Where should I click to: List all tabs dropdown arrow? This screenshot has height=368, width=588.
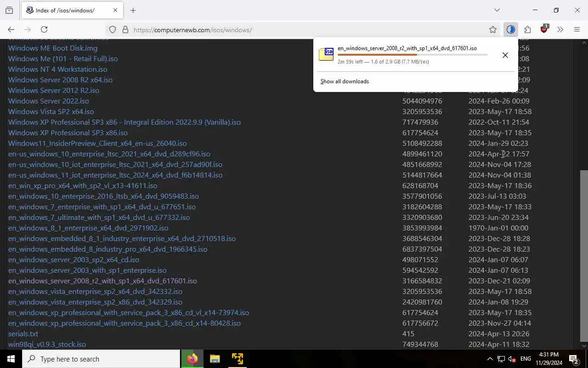(x=497, y=10)
